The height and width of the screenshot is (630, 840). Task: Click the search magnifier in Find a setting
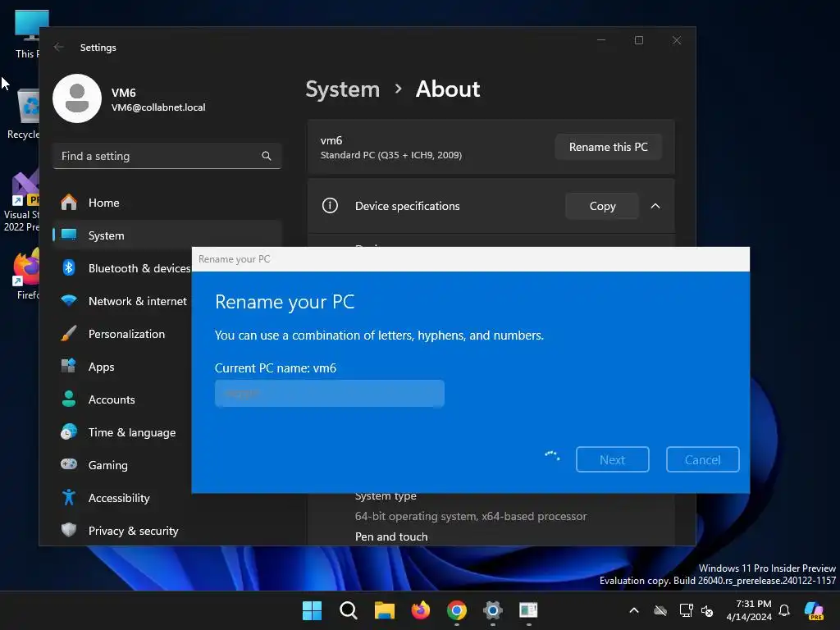tap(267, 156)
